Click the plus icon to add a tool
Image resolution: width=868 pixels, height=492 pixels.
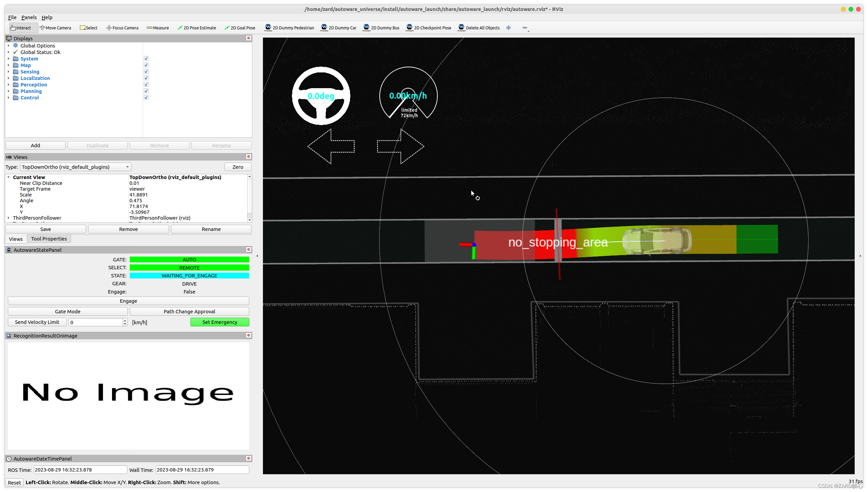(508, 28)
